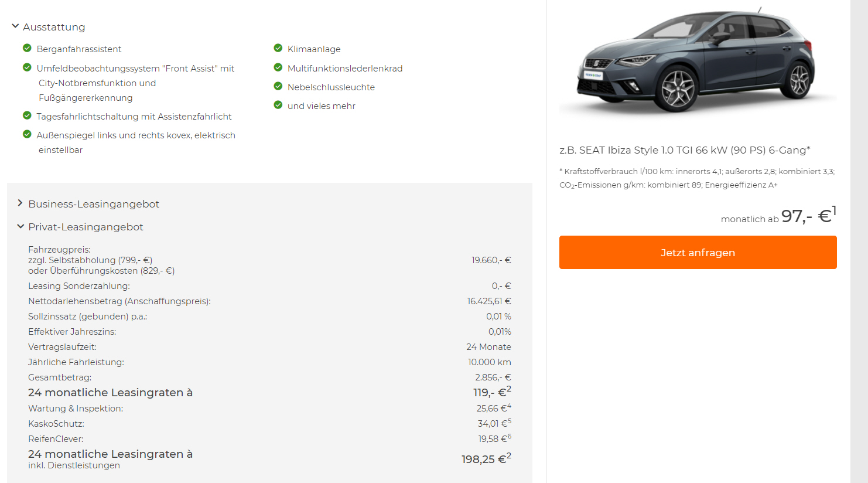Click the Multifunktionslederlenkrad feature text

(345, 69)
